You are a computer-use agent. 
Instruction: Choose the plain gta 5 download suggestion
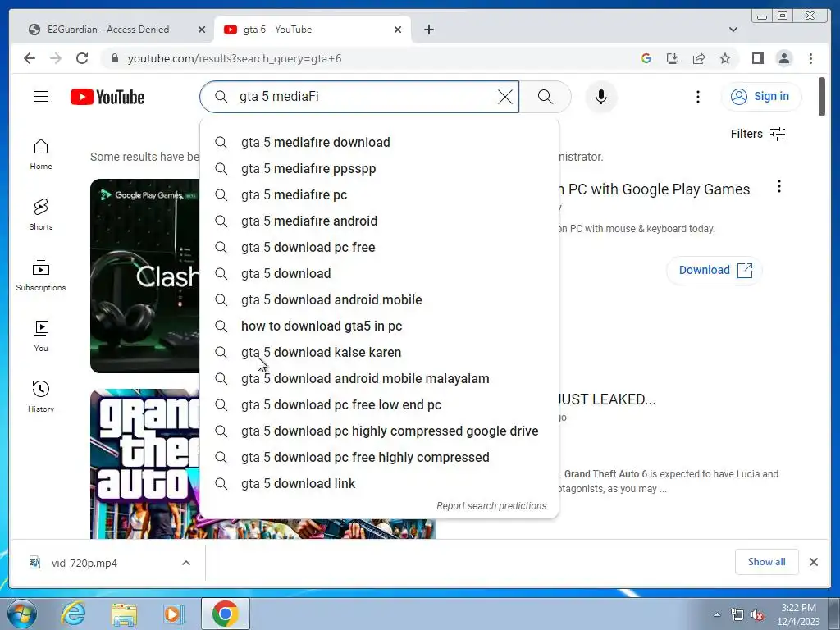click(x=379, y=273)
